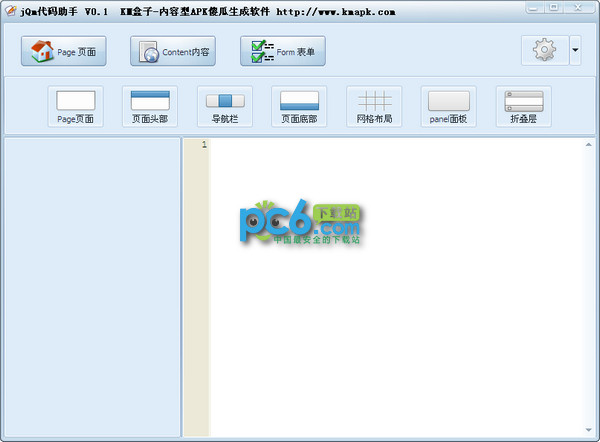
Task: Click line number 1 in the gutter
Action: click(x=204, y=144)
